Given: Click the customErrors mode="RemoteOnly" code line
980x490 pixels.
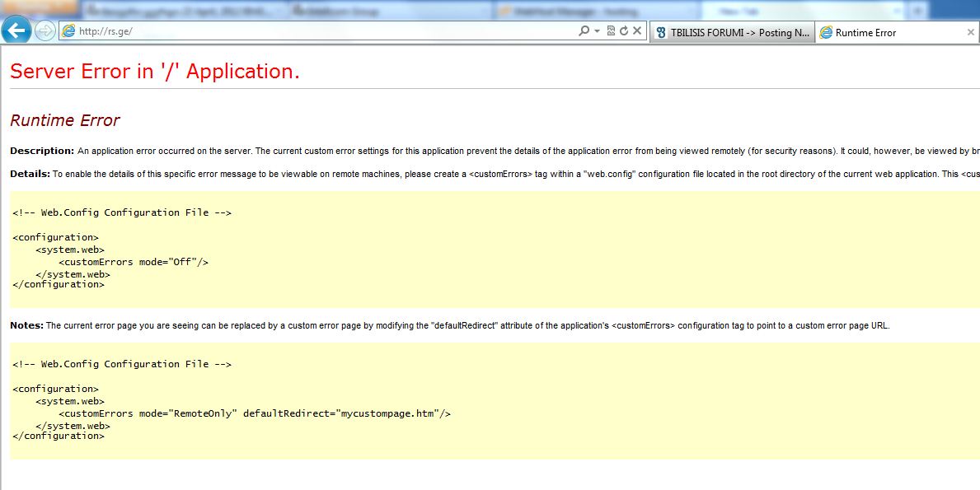Looking at the screenshot, I should tap(255, 413).
